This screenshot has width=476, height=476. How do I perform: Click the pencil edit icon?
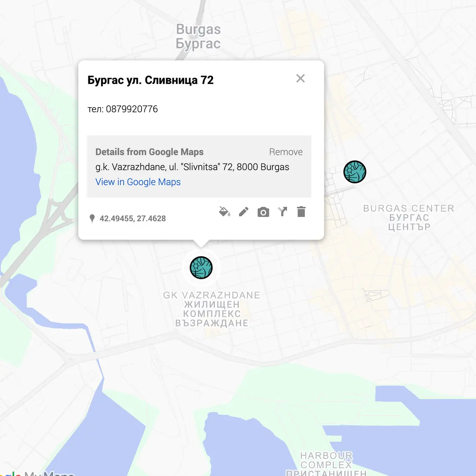pyautogui.click(x=244, y=212)
